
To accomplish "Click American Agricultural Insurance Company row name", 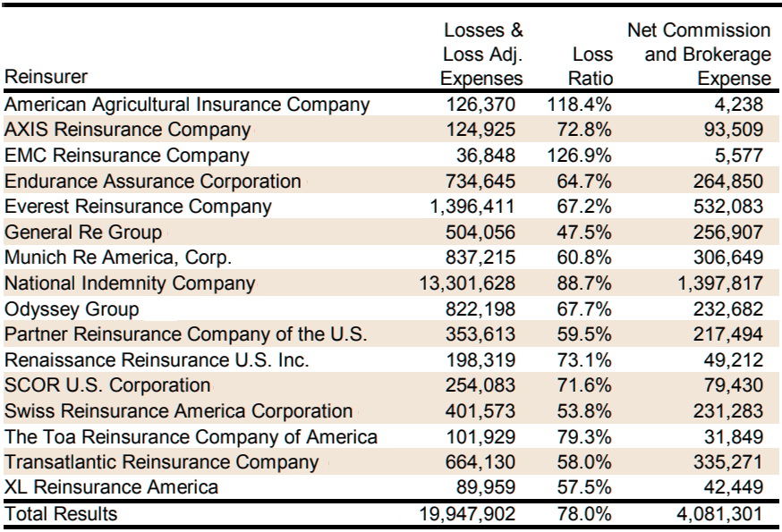I will point(187,105).
